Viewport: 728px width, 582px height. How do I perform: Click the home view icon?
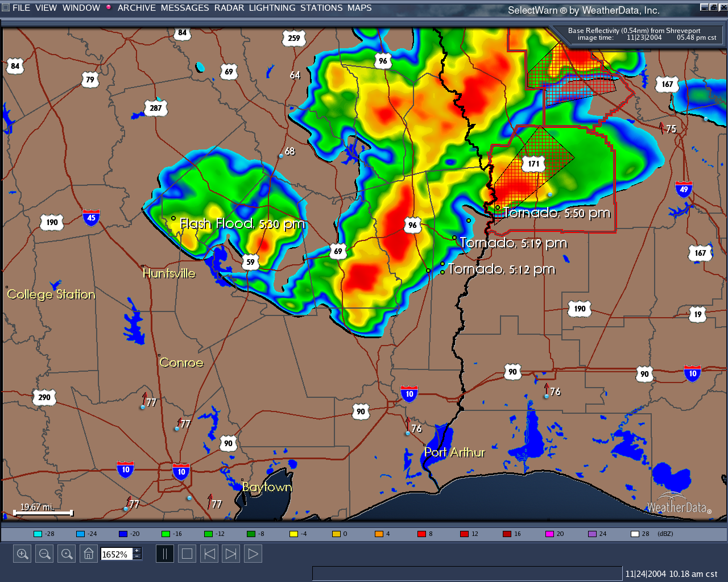coord(88,553)
